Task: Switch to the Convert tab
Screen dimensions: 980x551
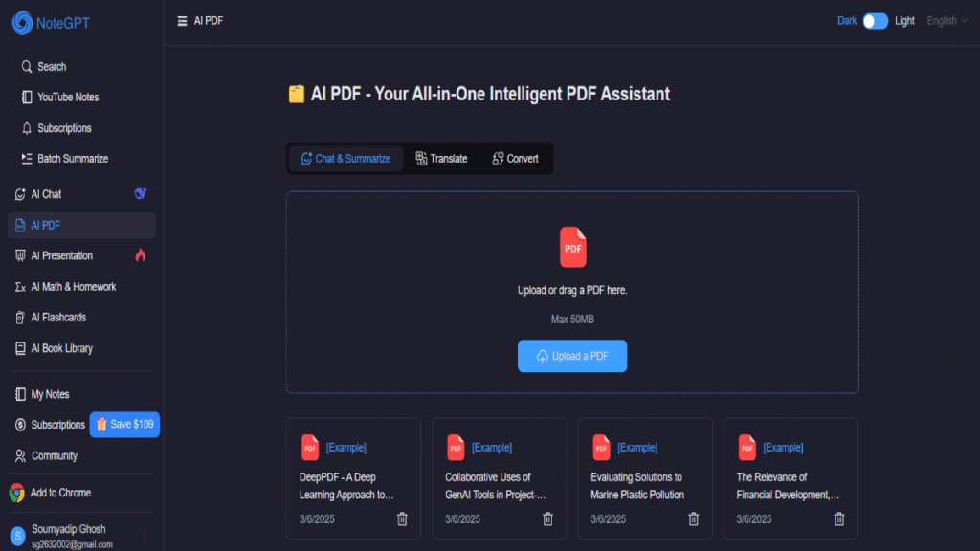Action: pyautogui.click(x=515, y=159)
